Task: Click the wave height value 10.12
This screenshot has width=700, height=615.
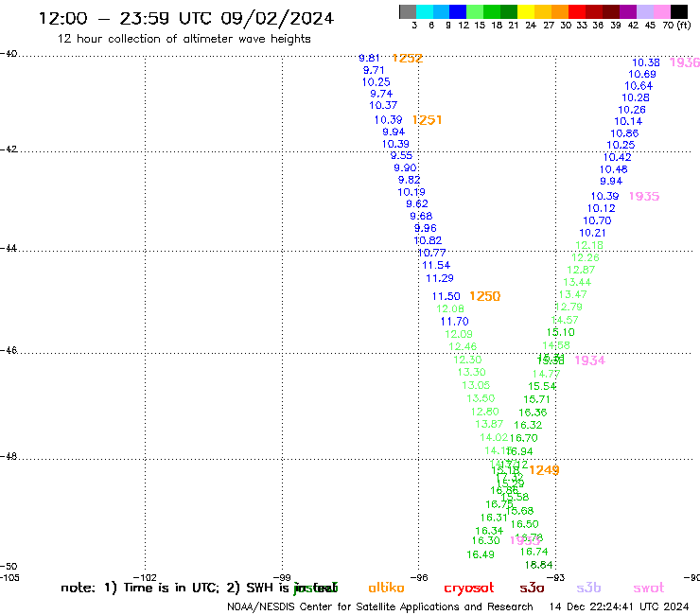Action: (601, 208)
